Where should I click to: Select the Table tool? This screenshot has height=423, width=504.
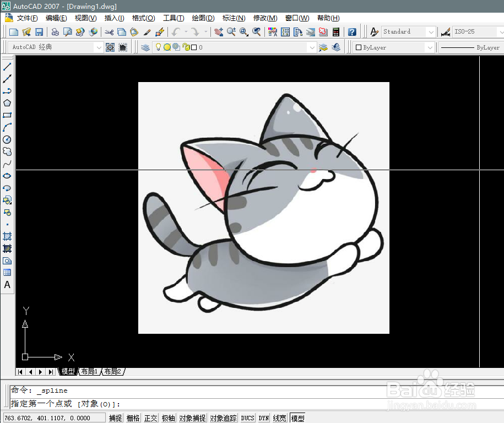tap(7, 273)
